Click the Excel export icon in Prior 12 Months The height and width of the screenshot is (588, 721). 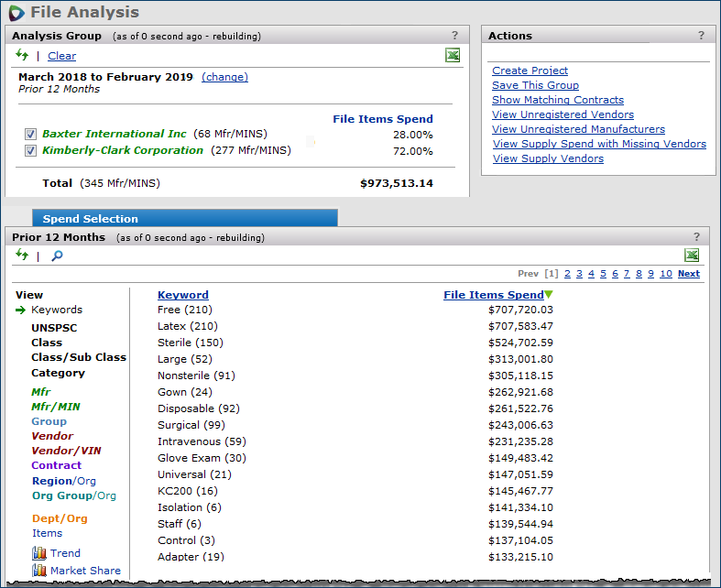(692, 256)
